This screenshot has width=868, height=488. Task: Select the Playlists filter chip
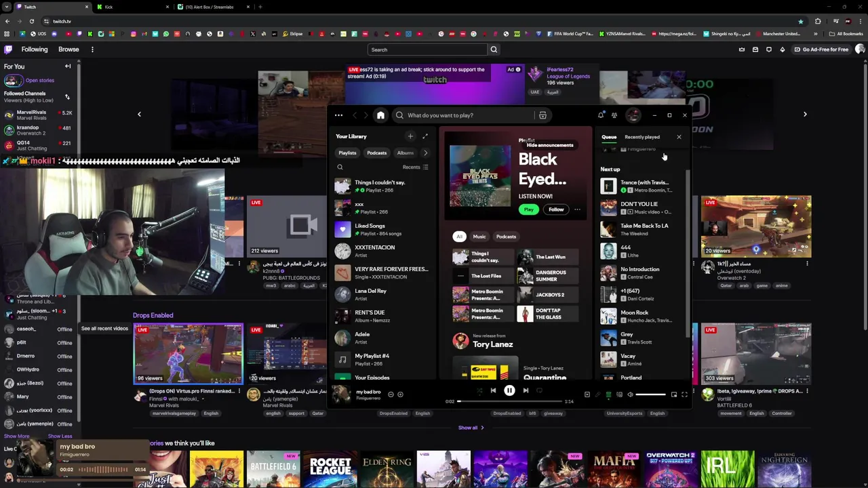(x=347, y=153)
